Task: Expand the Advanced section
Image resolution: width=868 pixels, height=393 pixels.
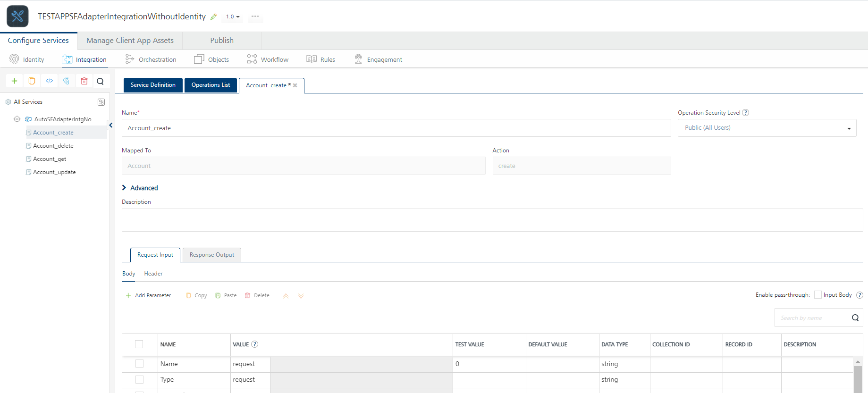Action: (140, 188)
